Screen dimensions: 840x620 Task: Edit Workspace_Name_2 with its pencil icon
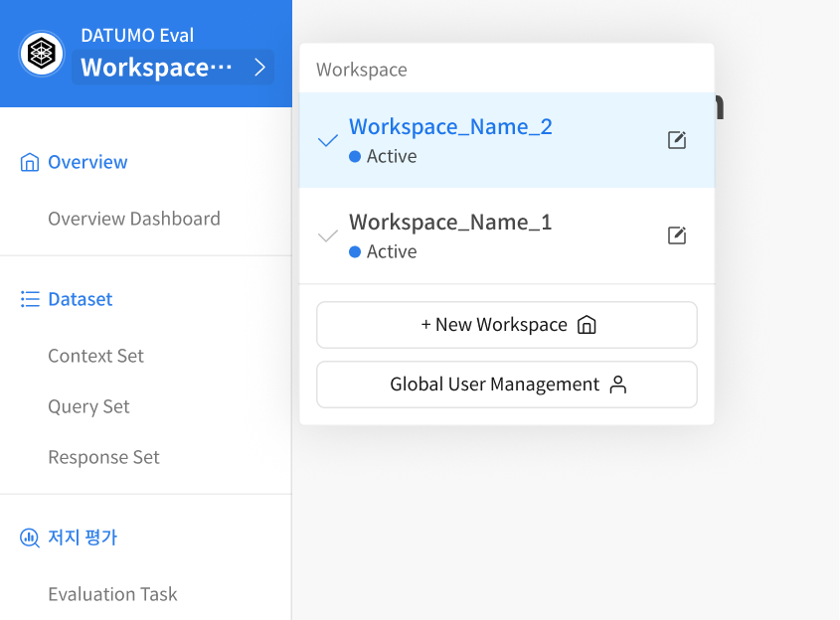[677, 140]
